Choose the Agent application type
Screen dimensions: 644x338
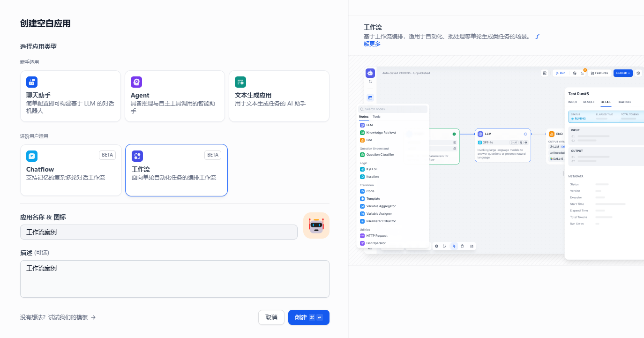[174, 96]
